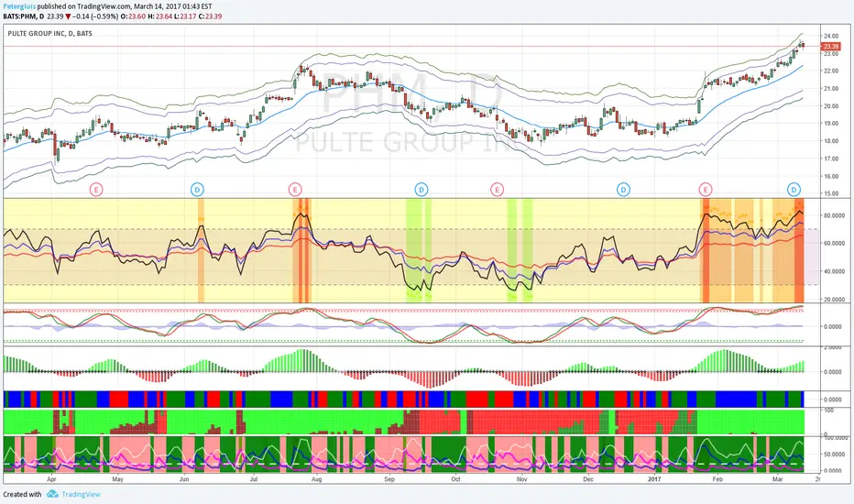Click the Oct label on time axis

(456, 479)
